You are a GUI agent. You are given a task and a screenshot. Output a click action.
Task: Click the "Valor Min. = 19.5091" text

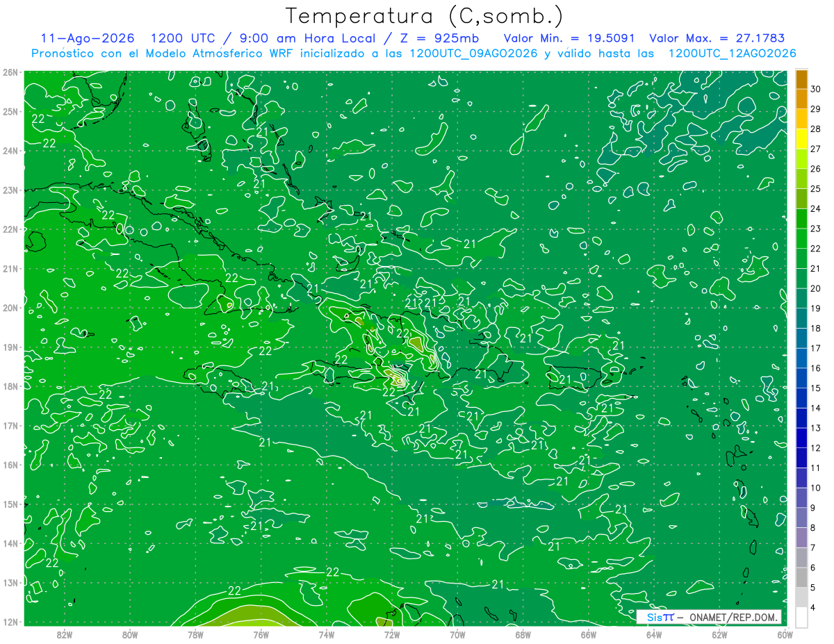coord(569,38)
